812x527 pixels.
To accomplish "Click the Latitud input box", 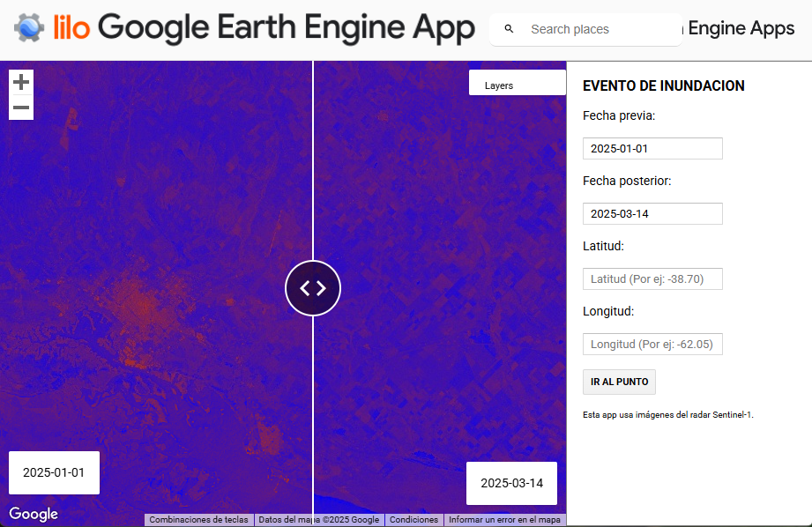I will [x=652, y=279].
